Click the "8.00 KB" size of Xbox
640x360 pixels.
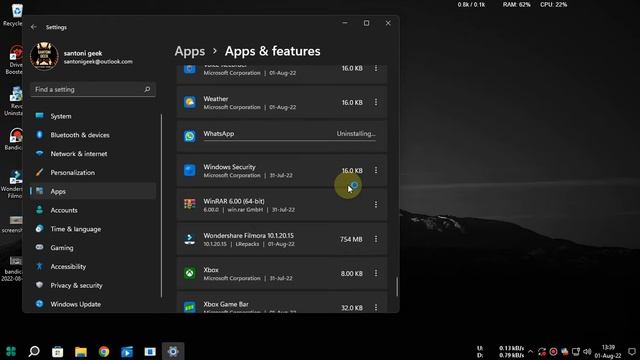pyautogui.click(x=351, y=273)
